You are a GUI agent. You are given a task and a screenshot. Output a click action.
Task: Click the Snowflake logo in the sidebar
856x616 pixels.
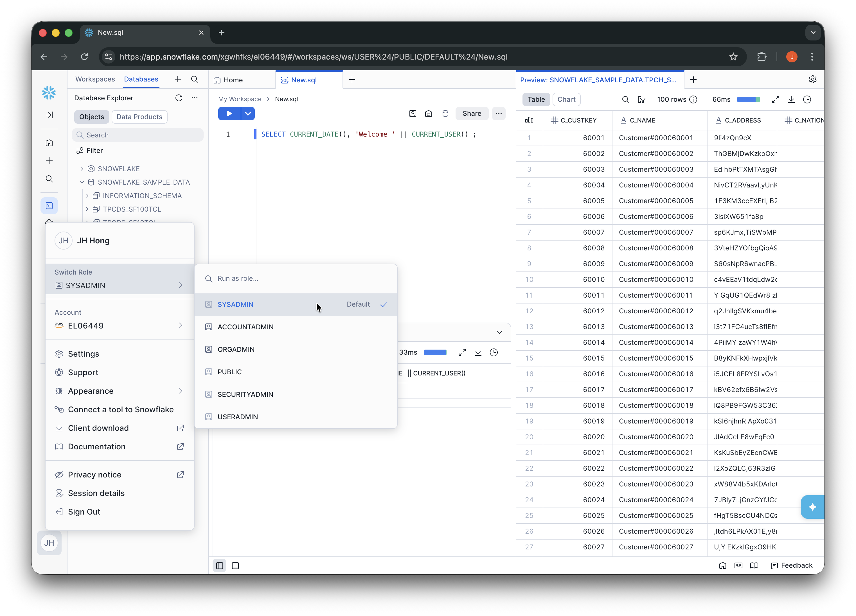[49, 92]
